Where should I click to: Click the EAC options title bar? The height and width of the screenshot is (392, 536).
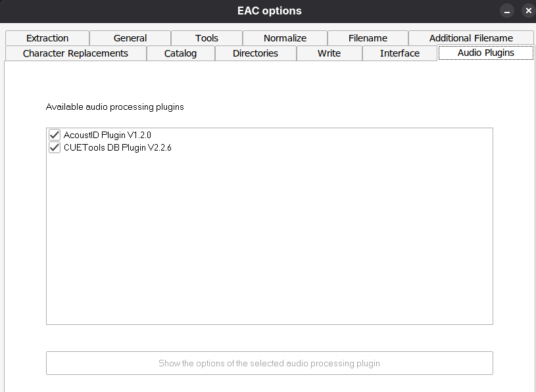268,11
